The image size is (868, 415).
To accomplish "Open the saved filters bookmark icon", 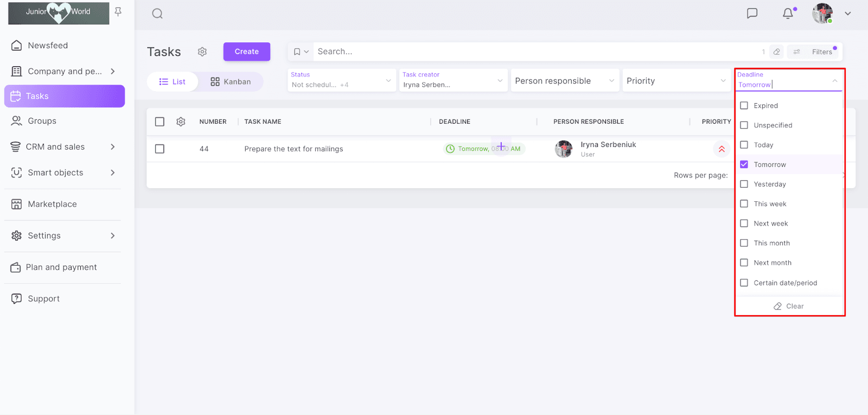I will point(297,52).
